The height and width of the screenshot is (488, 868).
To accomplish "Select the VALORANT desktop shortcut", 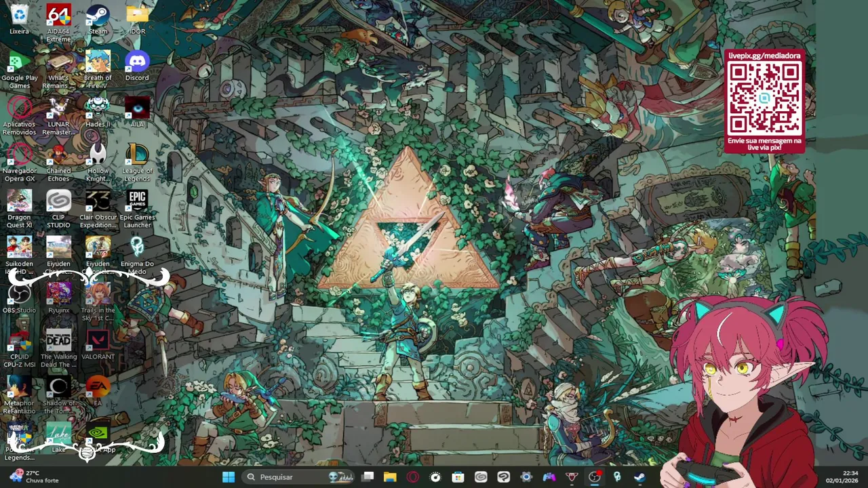I will [x=98, y=345].
